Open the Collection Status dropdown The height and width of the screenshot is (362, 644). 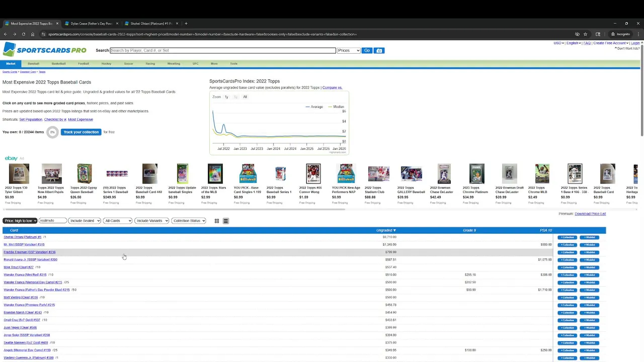tap(189, 221)
